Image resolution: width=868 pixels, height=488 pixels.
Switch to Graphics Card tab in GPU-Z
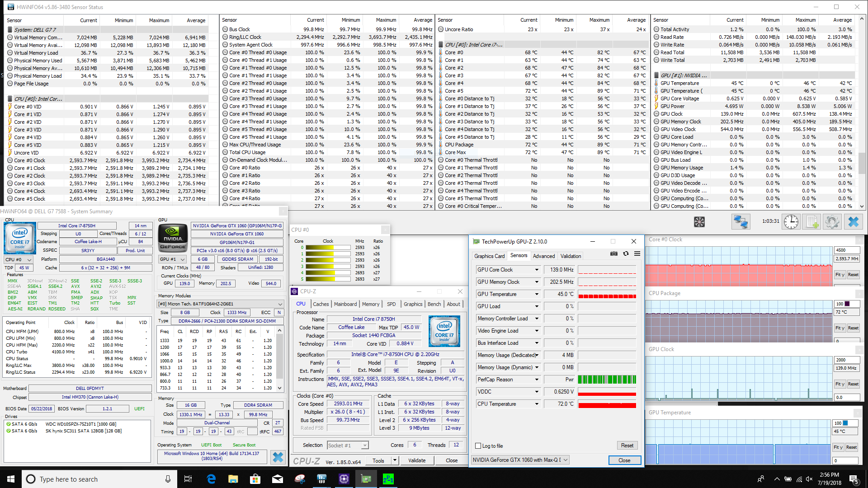(x=489, y=256)
